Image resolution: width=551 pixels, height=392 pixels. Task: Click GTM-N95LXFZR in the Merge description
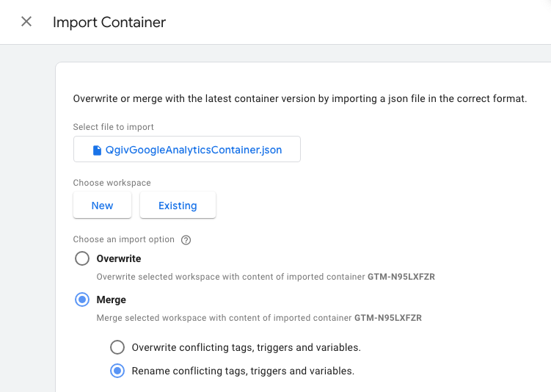point(388,318)
